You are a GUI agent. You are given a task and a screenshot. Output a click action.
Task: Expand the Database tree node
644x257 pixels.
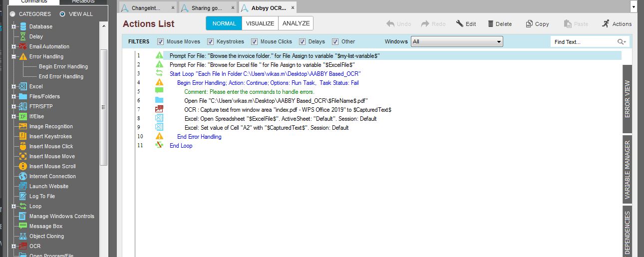(14, 26)
